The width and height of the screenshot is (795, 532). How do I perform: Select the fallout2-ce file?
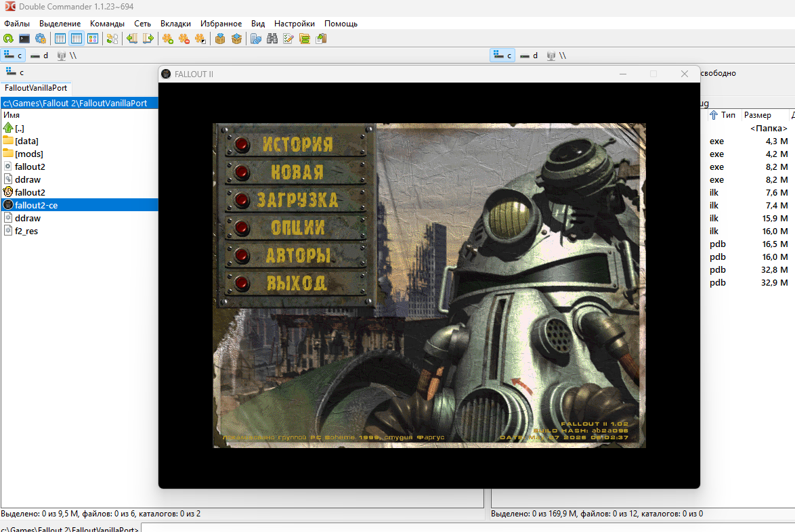pyautogui.click(x=80, y=205)
